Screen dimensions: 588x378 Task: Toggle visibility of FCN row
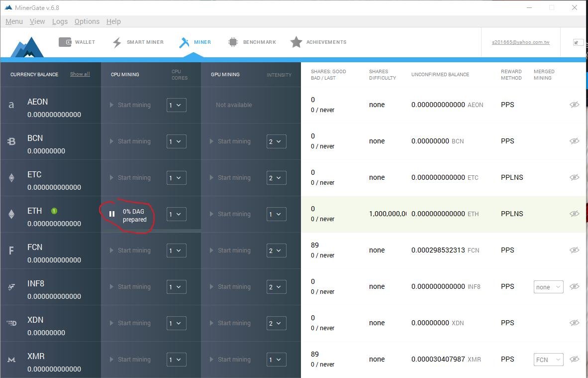click(574, 250)
